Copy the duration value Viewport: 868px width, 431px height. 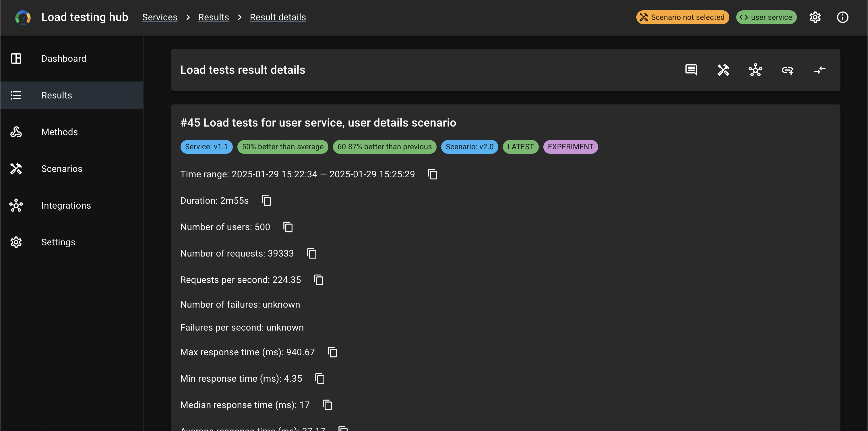(x=266, y=201)
